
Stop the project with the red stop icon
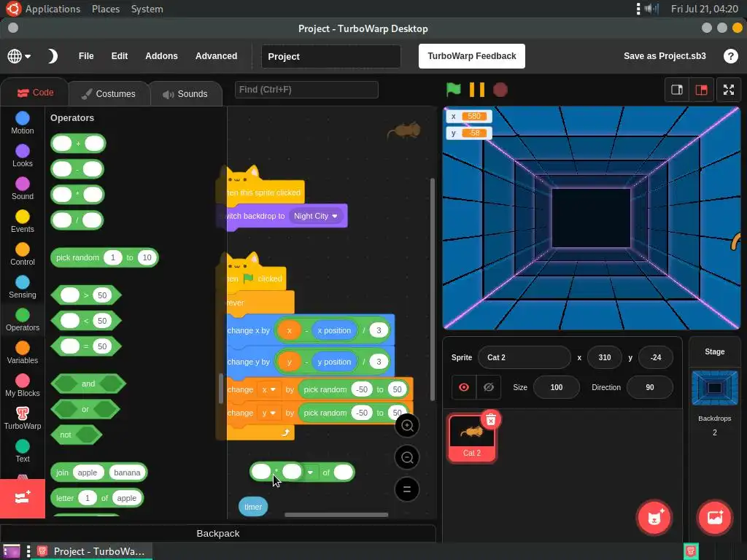pos(500,90)
